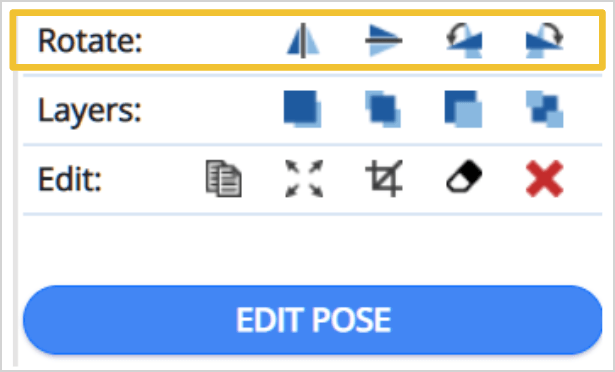Viewport: 615px width, 372px height.
Task: Click the Rotate: label text
Action: click(x=90, y=40)
